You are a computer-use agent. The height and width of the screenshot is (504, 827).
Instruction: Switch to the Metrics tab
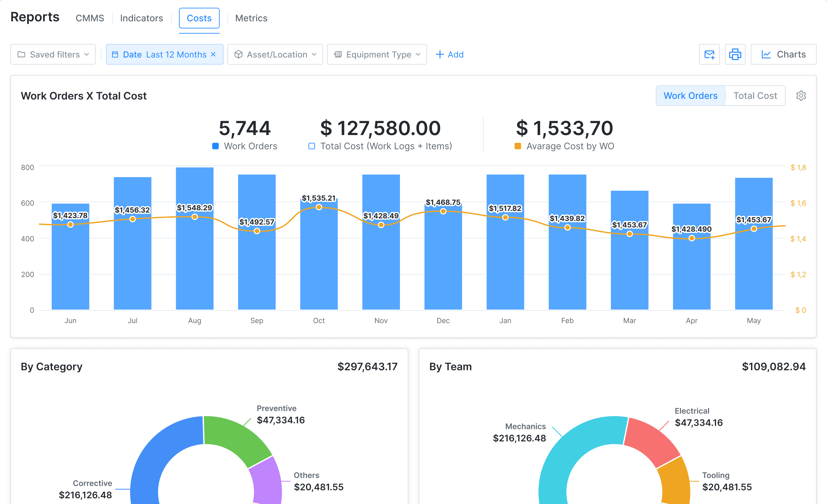tap(251, 18)
